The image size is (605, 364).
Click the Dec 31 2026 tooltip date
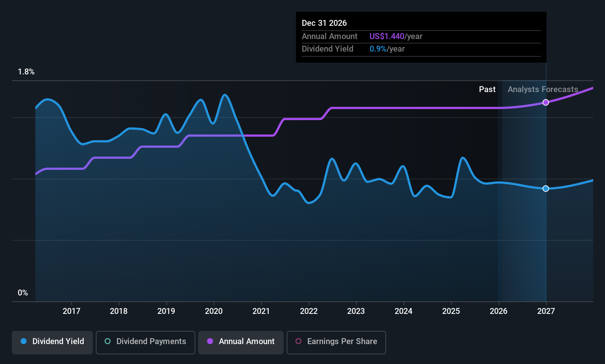tap(324, 23)
